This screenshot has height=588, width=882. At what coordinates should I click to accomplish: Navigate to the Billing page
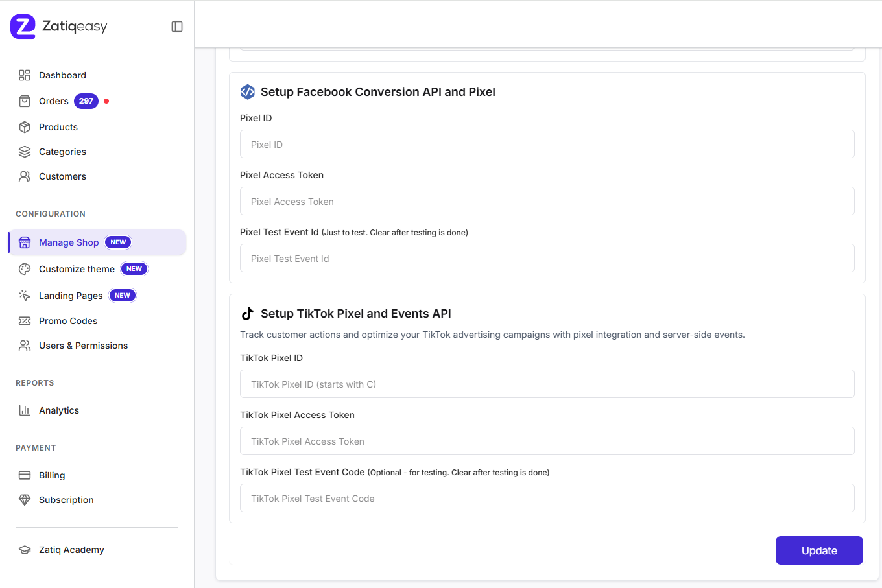(x=52, y=475)
